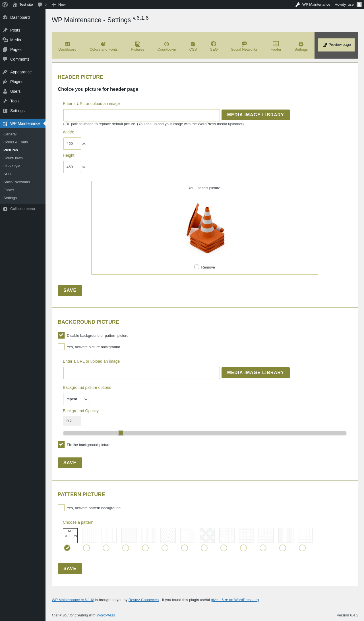The image size is (364, 621).
Task: Click the CSS file icon in plugin toolbar
Action: click(193, 44)
